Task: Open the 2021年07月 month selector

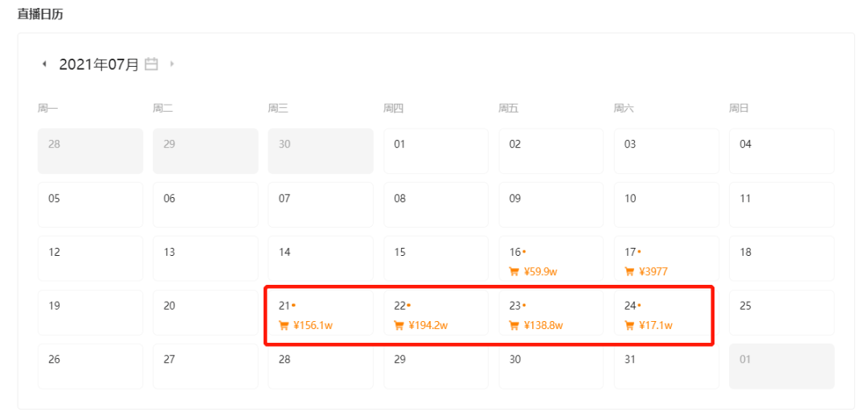Action: [99, 64]
